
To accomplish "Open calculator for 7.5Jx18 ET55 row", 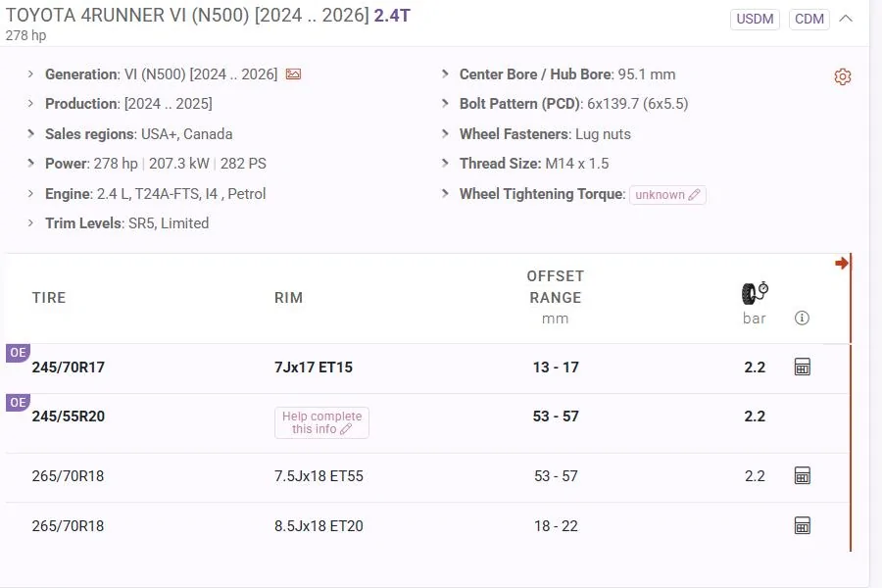I will [x=803, y=476].
